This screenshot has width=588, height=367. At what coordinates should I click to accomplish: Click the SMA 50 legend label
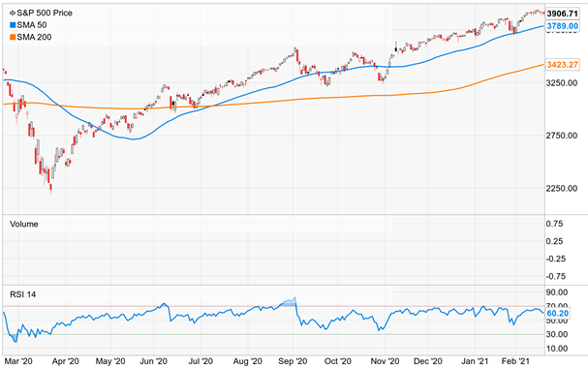coord(32,25)
